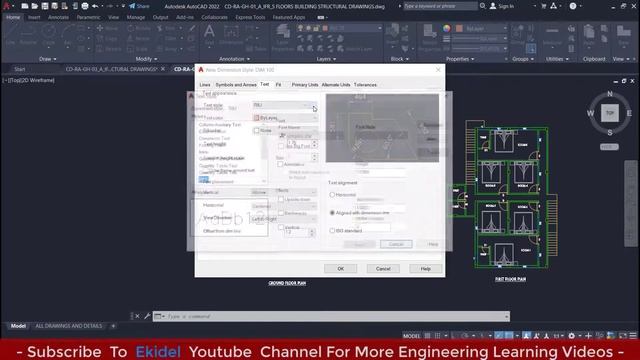Image resolution: width=640 pixels, height=360 pixels.
Task: Click the New drawing icon in Quick Access
Action: click(x=25, y=6)
